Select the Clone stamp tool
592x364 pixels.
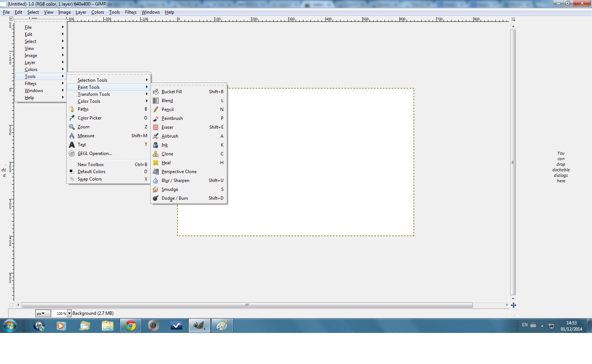189,154
